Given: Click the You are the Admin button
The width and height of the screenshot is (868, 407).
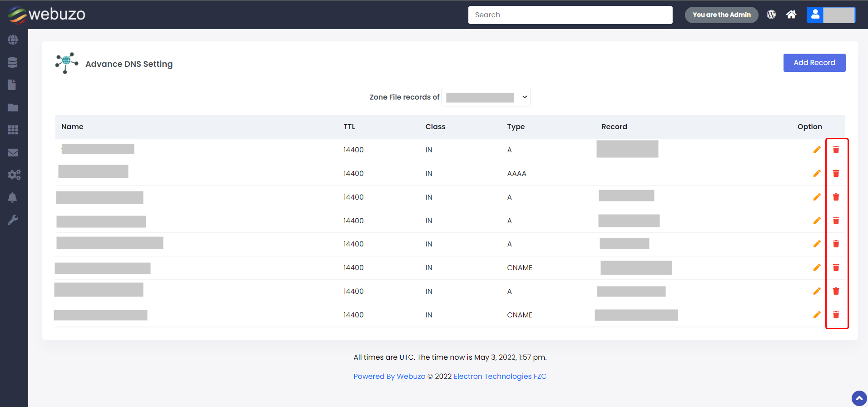Looking at the screenshot, I should click(x=721, y=15).
